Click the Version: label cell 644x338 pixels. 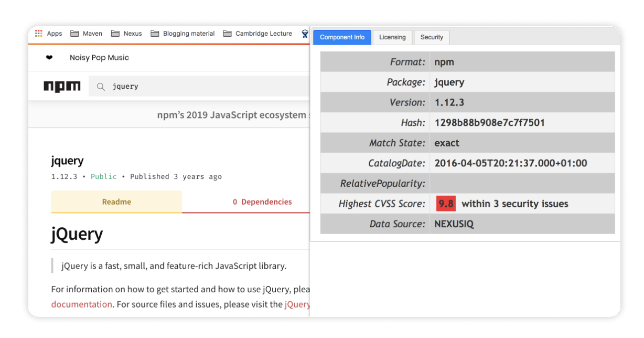[375, 102]
